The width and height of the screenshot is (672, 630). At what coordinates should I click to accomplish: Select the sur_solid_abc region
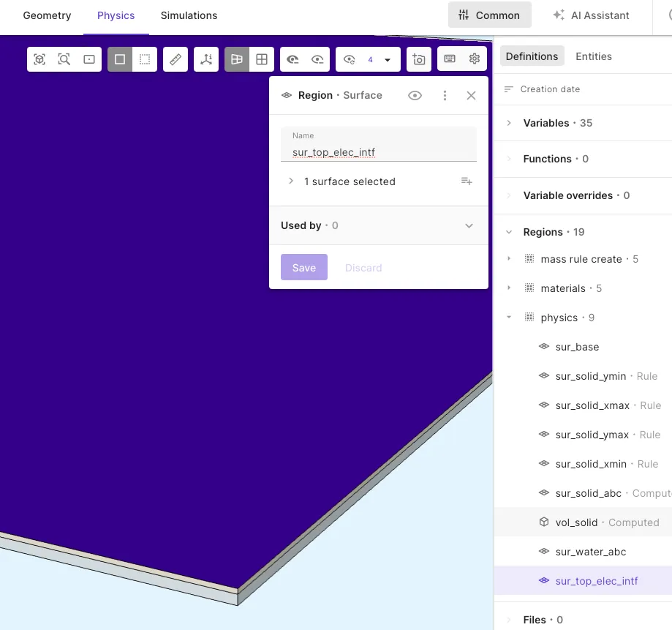[x=583, y=493]
